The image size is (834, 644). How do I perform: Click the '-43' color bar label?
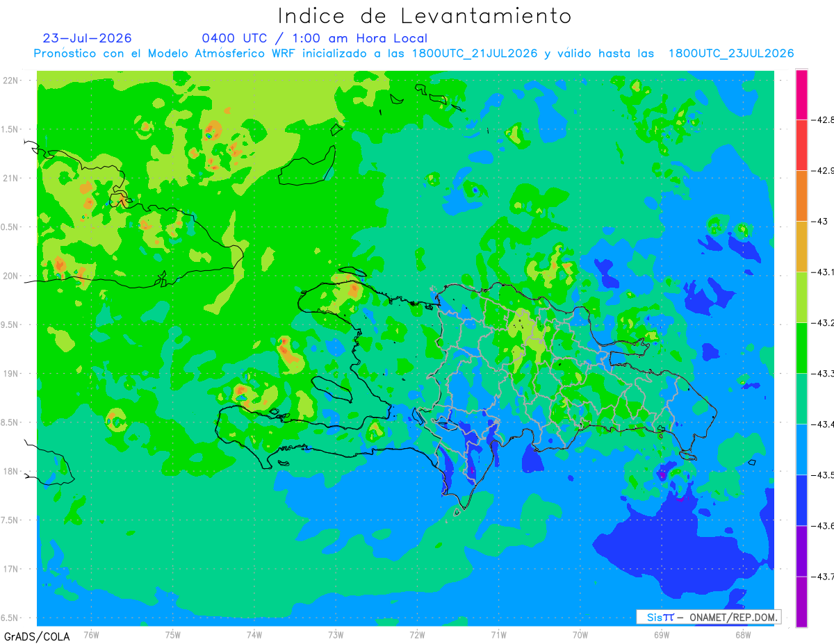819,222
